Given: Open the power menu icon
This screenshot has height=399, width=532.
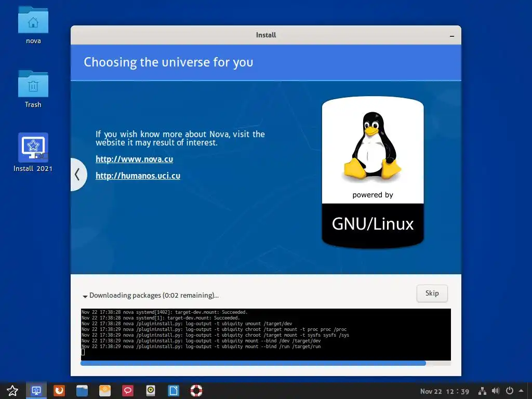Looking at the screenshot, I should coord(509,391).
